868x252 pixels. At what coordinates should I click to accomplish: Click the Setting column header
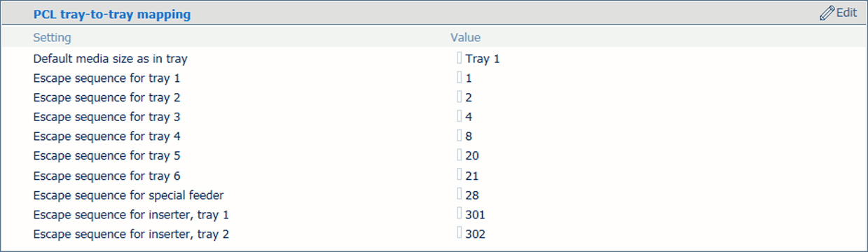click(53, 38)
